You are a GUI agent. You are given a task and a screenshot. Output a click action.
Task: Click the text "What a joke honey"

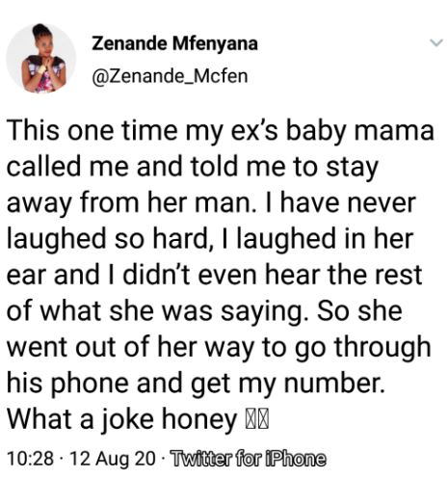(121, 419)
